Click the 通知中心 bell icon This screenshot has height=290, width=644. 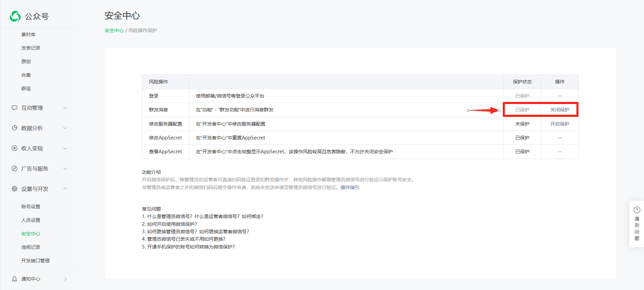pyautogui.click(x=15, y=279)
